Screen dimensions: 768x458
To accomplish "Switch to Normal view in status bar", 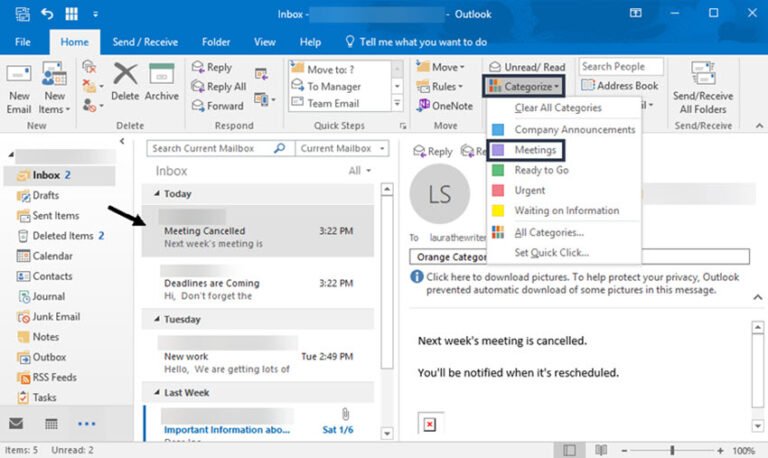I will point(569,450).
